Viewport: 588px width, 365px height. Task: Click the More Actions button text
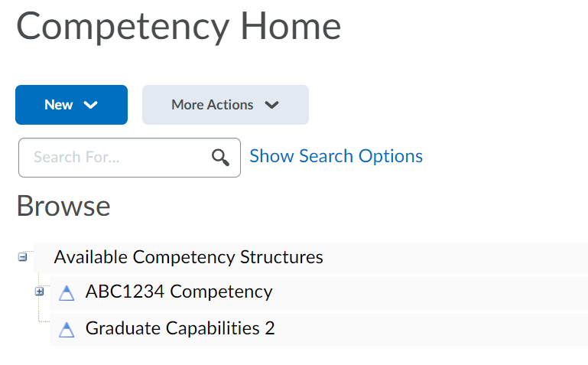pos(213,105)
